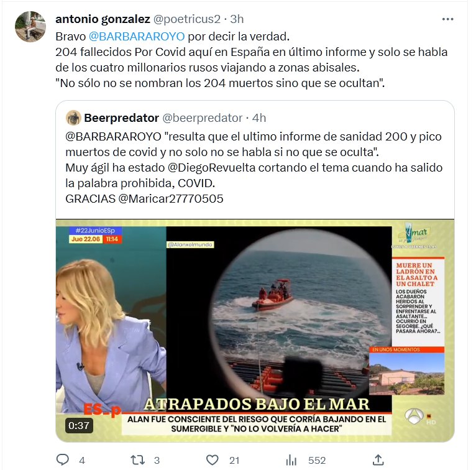Click the 0:37 video duration badge
The image size is (476, 470).
(79, 425)
